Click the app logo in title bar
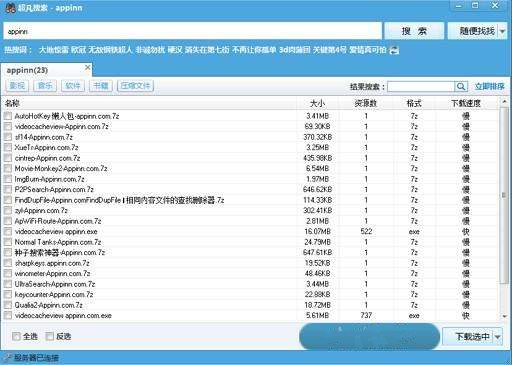 10,7
